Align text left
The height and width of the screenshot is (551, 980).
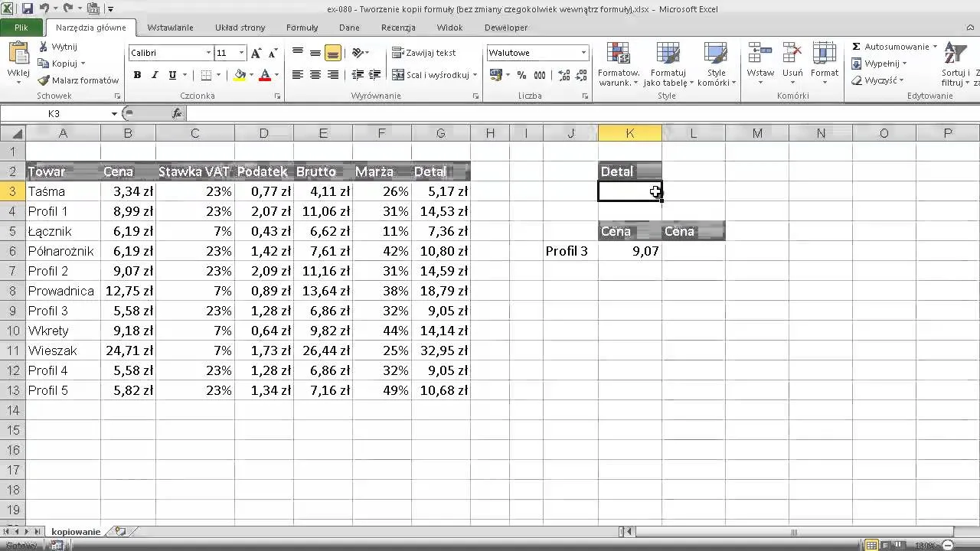(297, 75)
